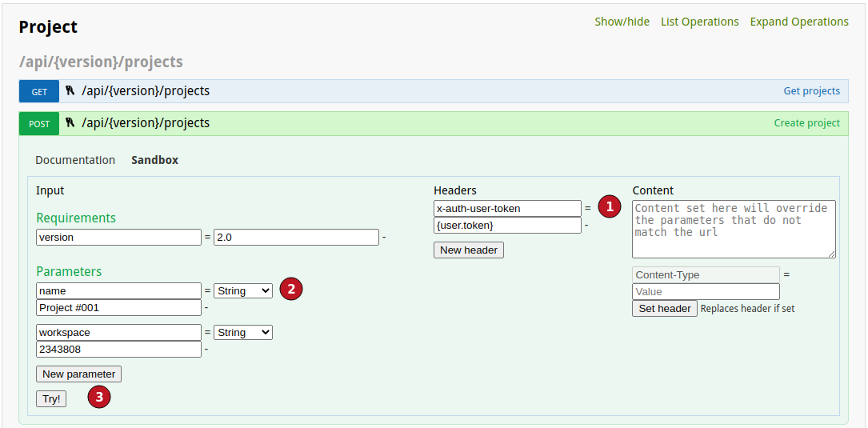
Task: Click the Show/hide link
Action: 622,22
